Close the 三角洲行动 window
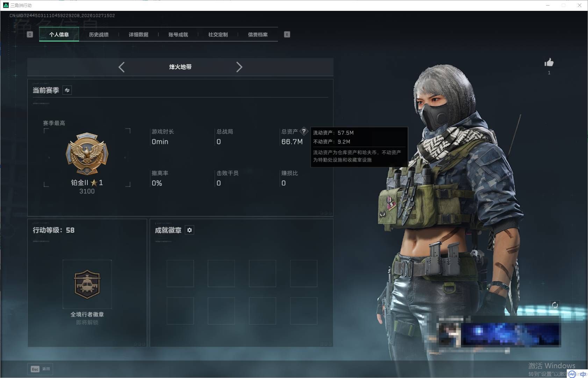This screenshot has width=588, height=378. 580,5
